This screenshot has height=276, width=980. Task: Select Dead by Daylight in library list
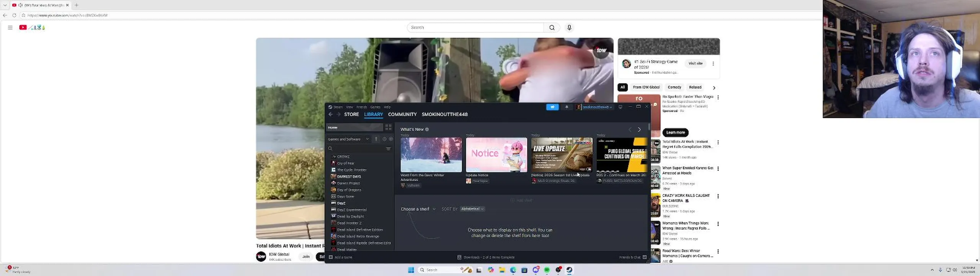point(350,217)
